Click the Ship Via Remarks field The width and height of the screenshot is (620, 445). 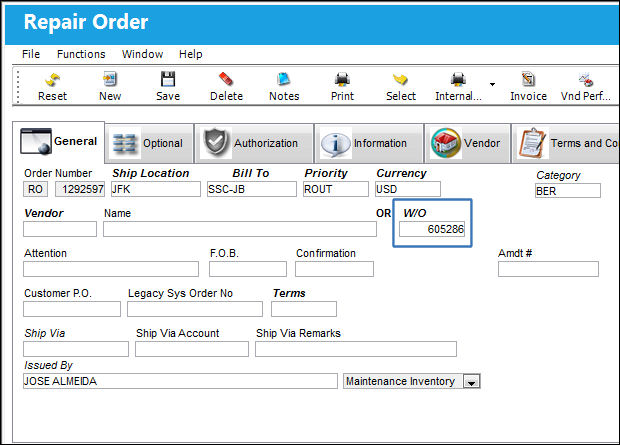pos(356,349)
